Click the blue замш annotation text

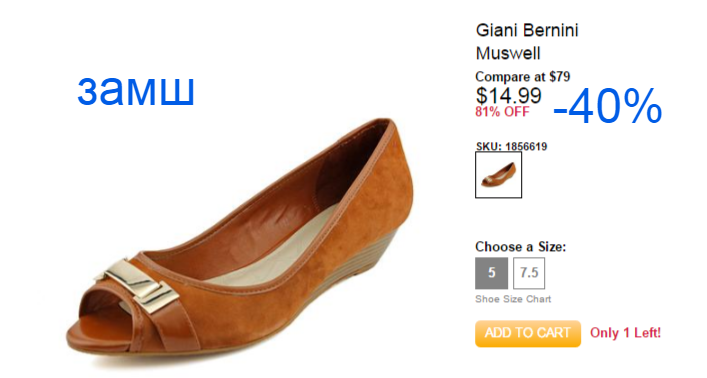point(136,90)
